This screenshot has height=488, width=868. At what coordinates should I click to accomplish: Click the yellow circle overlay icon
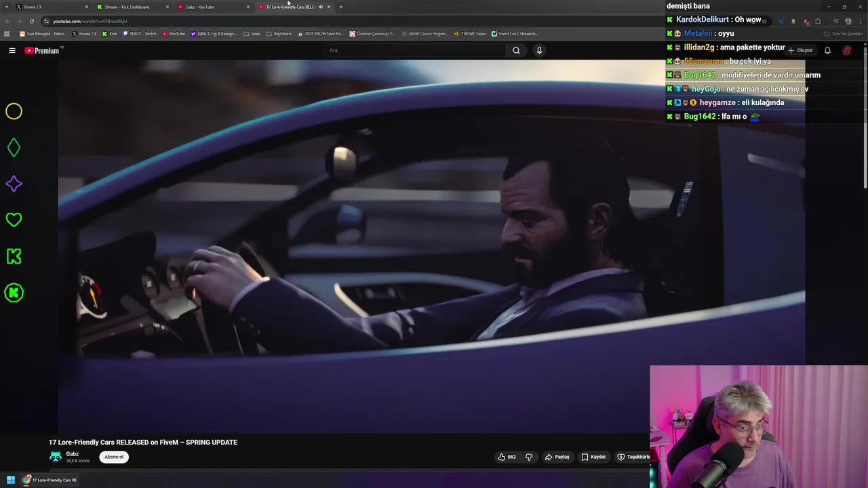(14, 111)
